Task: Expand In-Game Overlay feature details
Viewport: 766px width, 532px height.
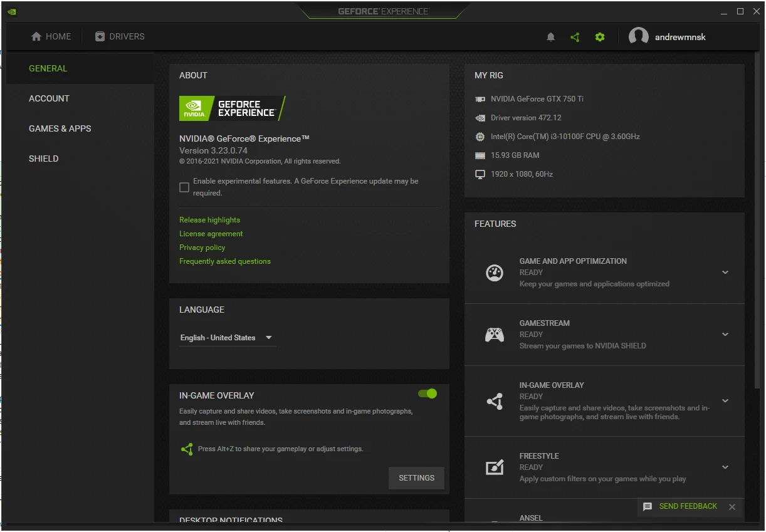Action: click(x=725, y=401)
